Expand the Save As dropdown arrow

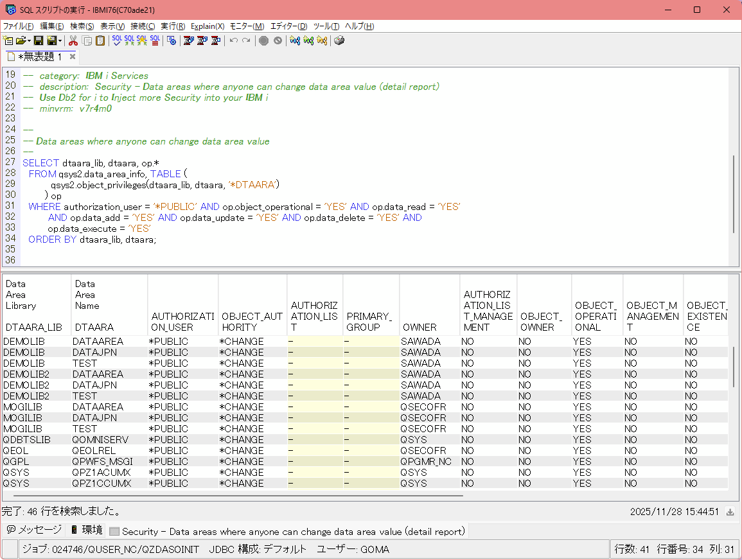point(60,41)
